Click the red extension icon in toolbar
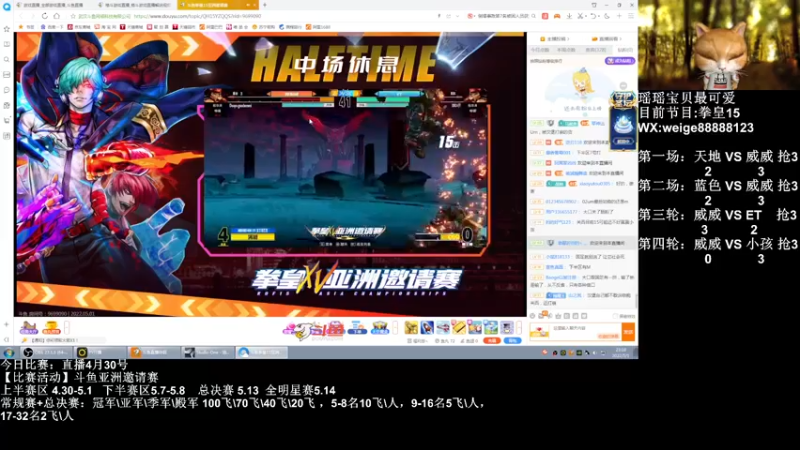 545,16
